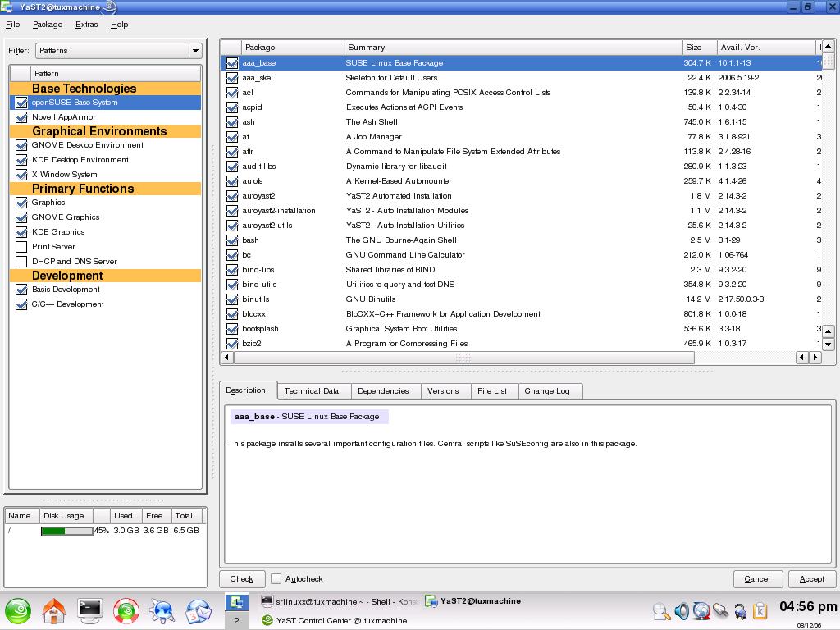
Task: Click the YaST2 window title bar icon
Action: 7,7
